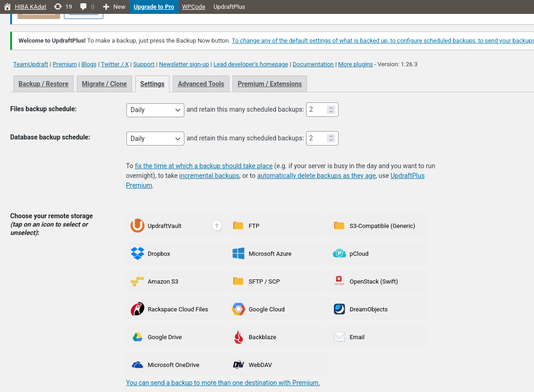Open the UpdraftPlus admin bar menu
The image size is (534, 392).
229,7
